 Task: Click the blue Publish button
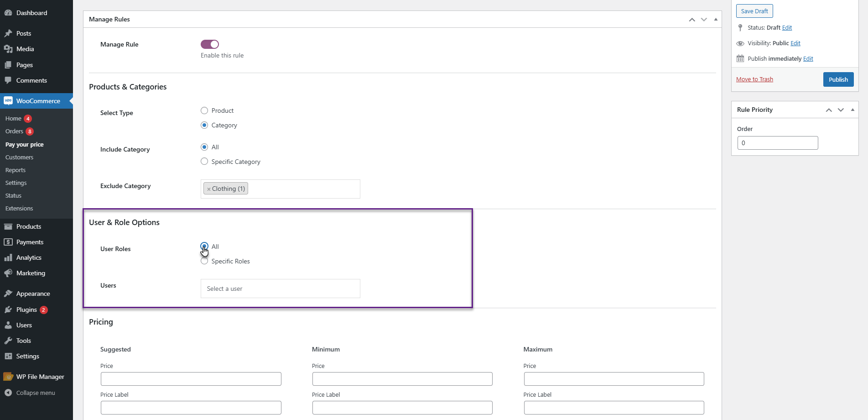[x=838, y=79]
